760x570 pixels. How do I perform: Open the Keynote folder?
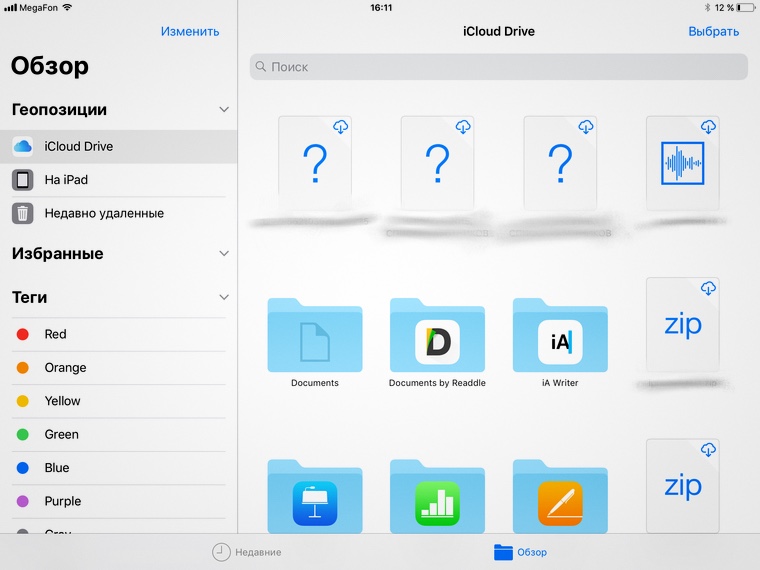click(315, 497)
